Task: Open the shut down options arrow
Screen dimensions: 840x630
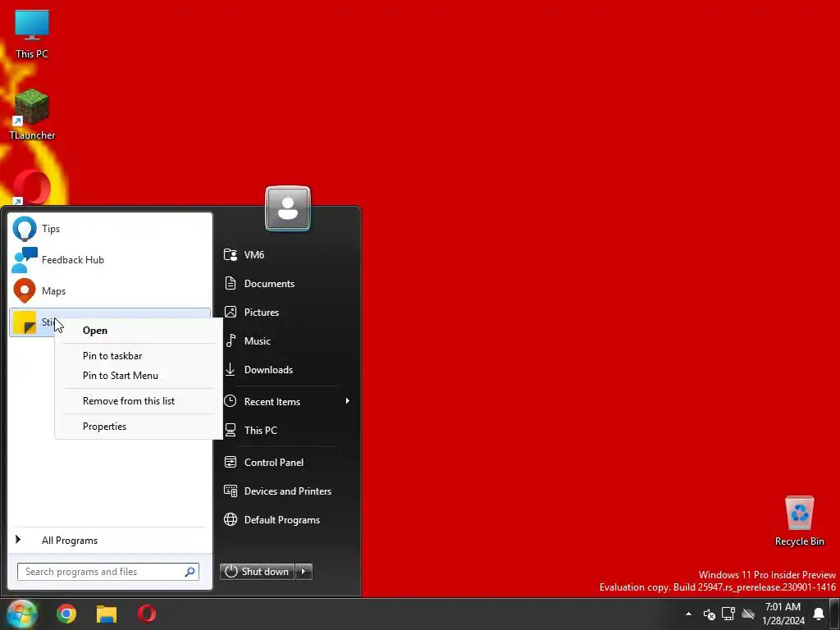Action: 304,572
